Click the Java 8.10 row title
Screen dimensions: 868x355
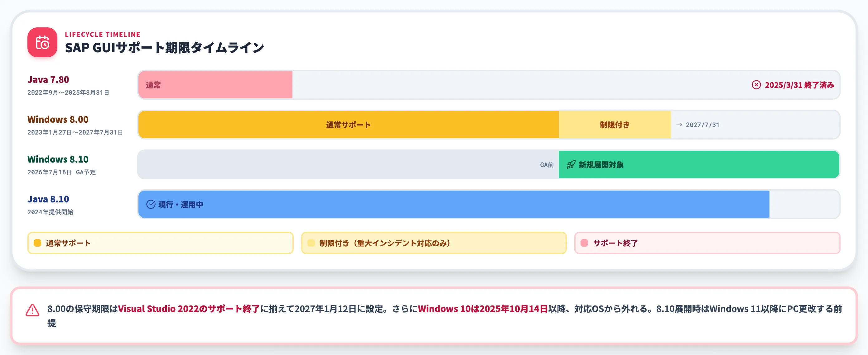pos(48,199)
